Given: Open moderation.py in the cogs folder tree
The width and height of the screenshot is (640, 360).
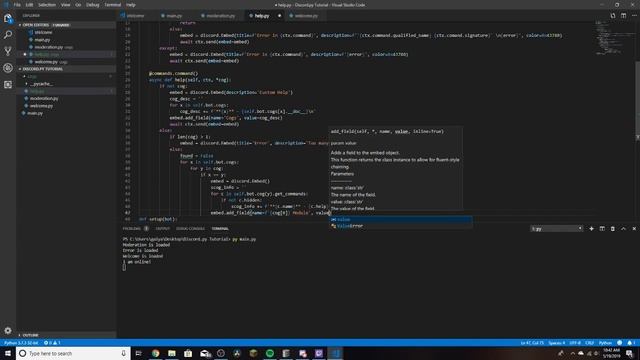Looking at the screenshot, I should (44, 98).
